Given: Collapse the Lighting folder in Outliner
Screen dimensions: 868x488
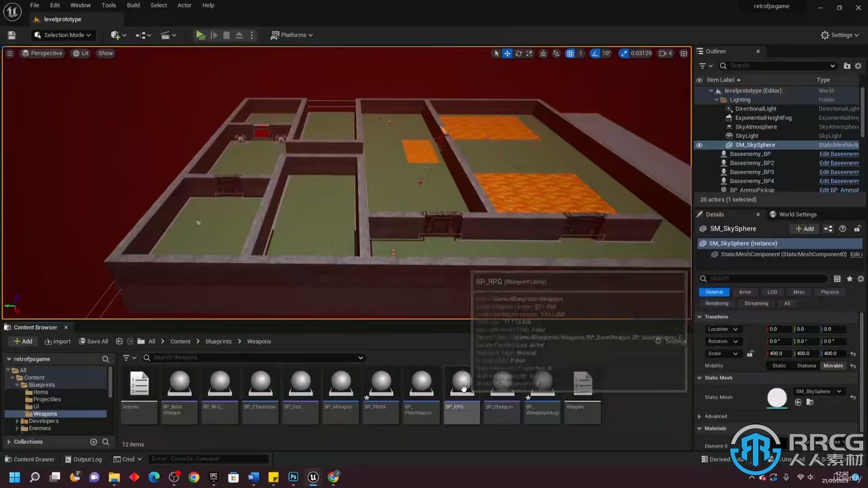Looking at the screenshot, I should click(715, 100).
